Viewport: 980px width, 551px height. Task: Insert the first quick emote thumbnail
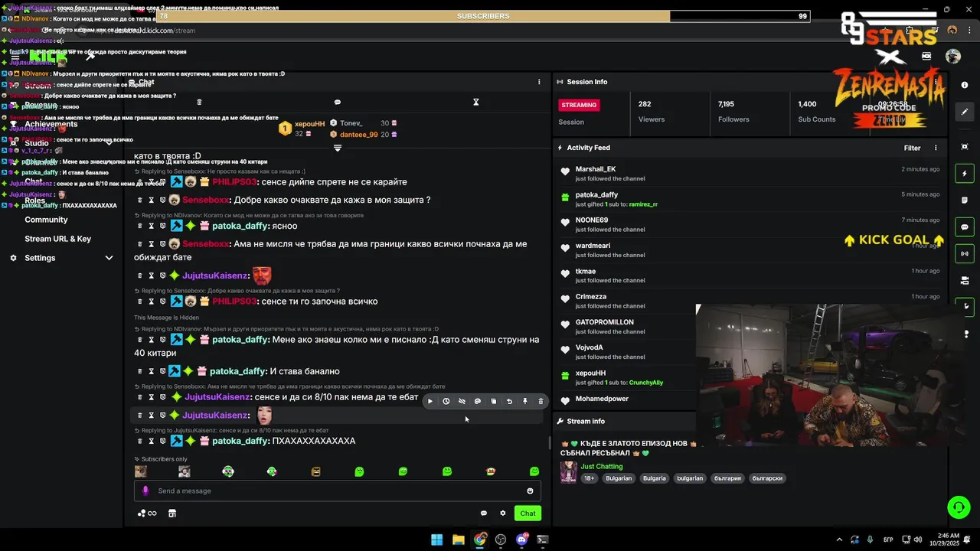click(141, 471)
